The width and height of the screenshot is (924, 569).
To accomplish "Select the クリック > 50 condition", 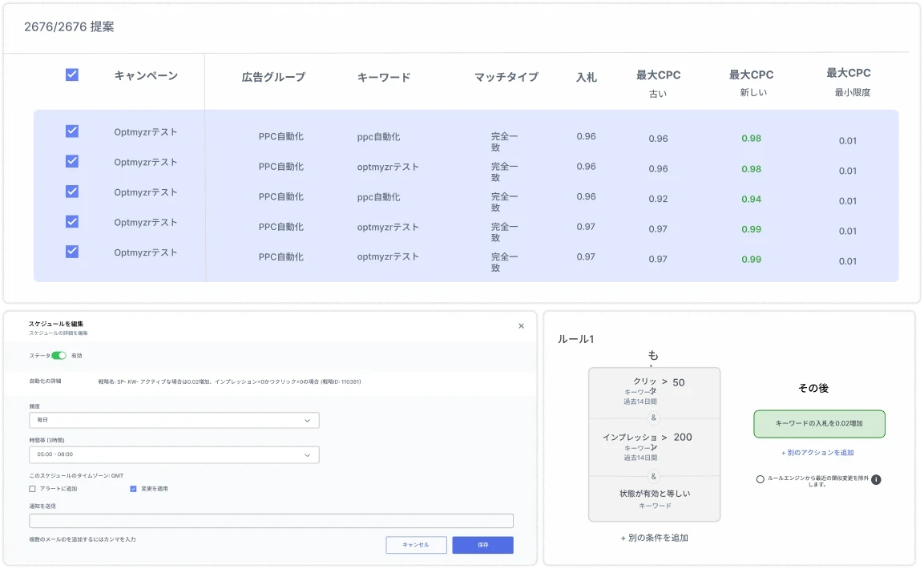I will coord(654,391).
